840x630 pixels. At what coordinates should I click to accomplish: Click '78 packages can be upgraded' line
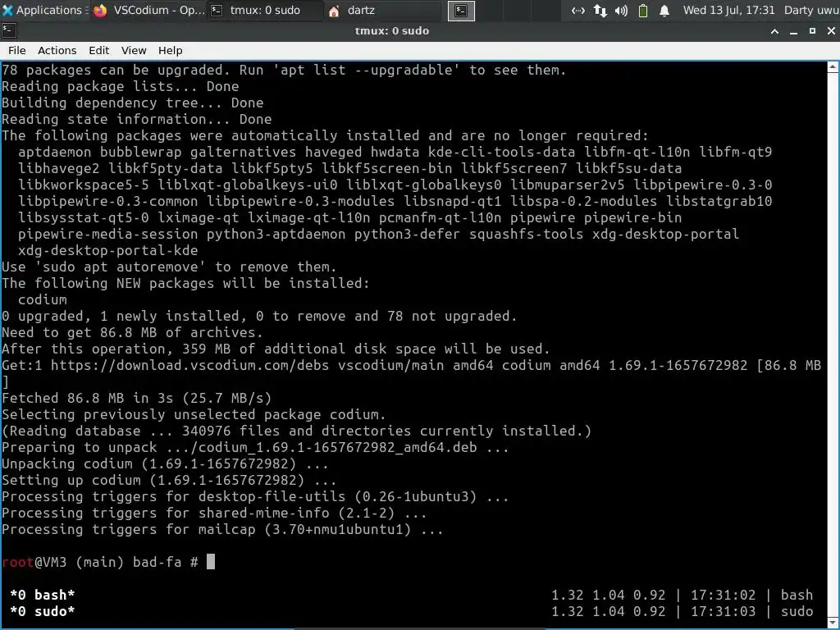coord(284,71)
